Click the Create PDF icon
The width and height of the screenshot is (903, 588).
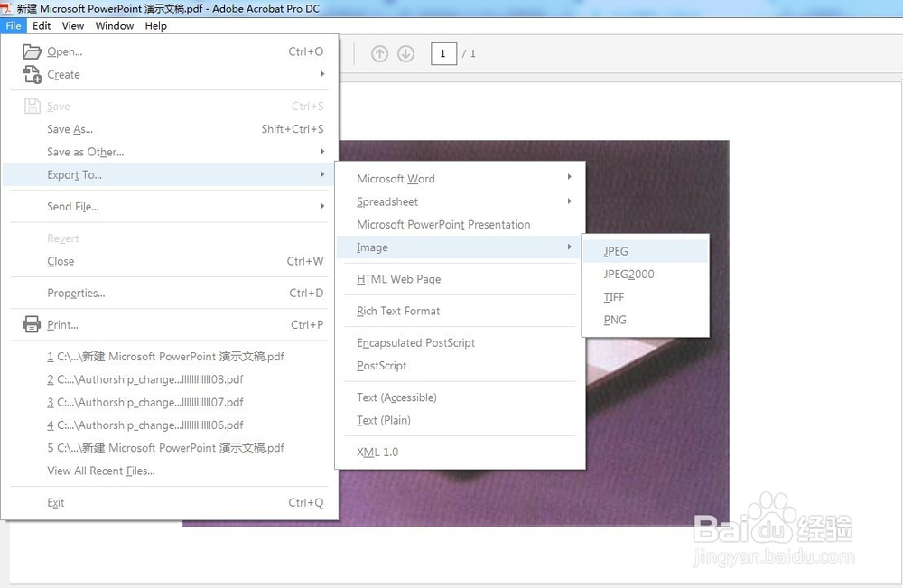point(32,74)
